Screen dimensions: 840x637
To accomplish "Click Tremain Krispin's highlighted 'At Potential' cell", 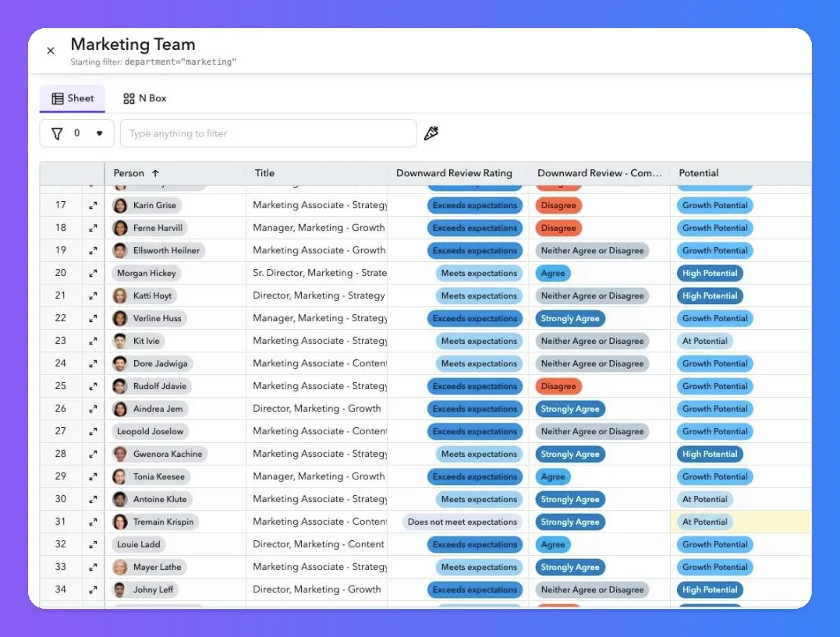I will 741,522.
